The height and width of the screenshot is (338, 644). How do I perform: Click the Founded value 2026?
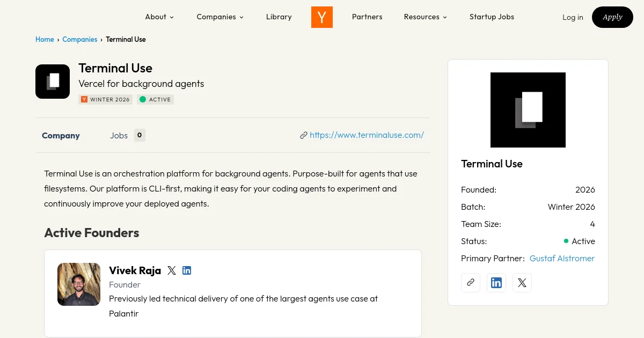point(585,190)
